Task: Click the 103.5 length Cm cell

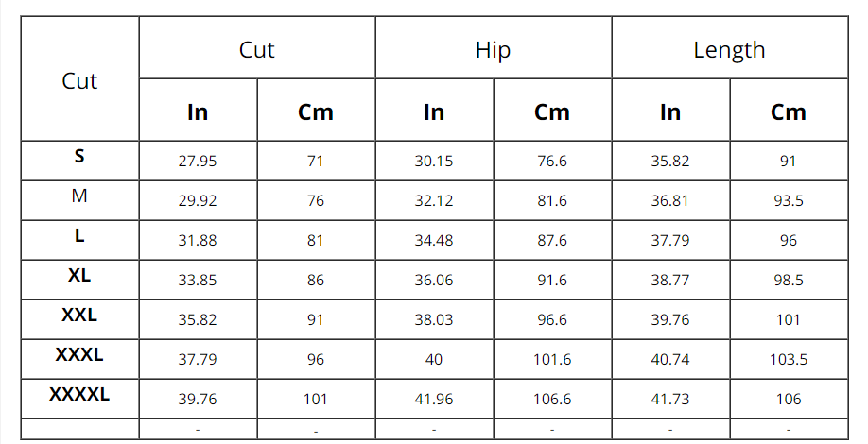Action: coord(789,360)
